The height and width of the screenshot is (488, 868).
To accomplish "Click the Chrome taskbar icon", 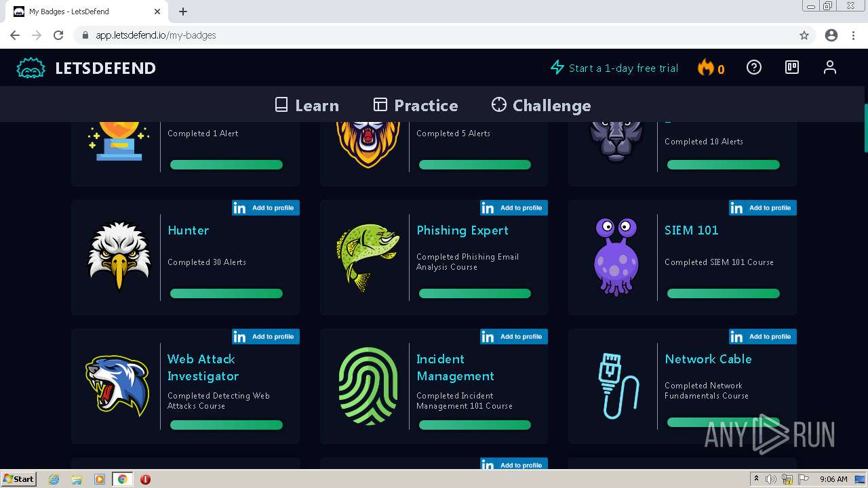I will pos(123,479).
